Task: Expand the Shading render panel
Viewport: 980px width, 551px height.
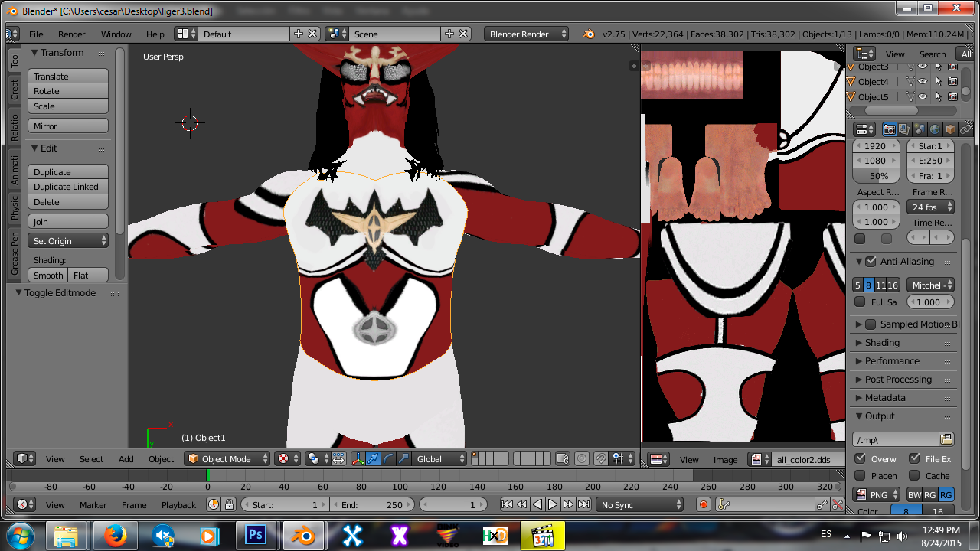Action: [x=882, y=342]
